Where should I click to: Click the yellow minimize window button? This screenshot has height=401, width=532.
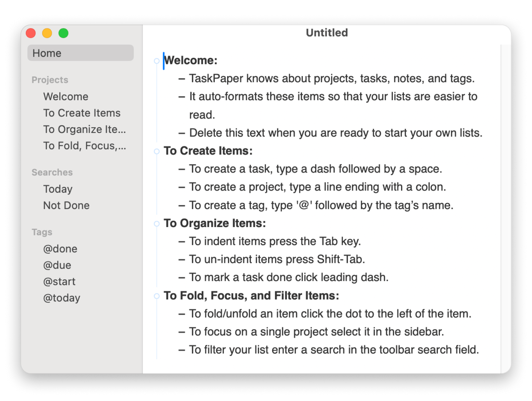pos(47,33)
